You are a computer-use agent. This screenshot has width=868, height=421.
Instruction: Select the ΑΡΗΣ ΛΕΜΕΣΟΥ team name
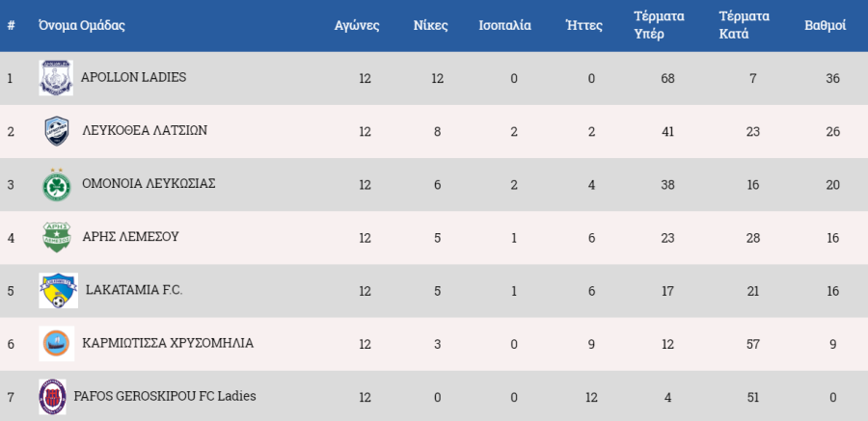click(130, 237)
